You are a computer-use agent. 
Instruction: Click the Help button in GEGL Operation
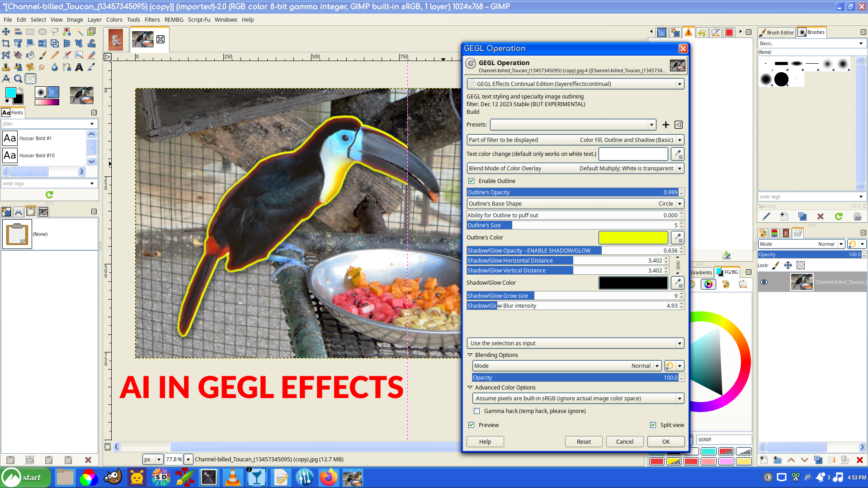[x=485, y=442]
